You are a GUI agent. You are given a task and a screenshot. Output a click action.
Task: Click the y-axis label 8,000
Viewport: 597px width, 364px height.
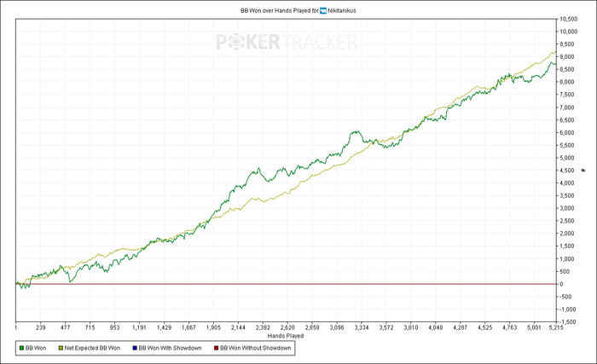click(x=567, y=82)
